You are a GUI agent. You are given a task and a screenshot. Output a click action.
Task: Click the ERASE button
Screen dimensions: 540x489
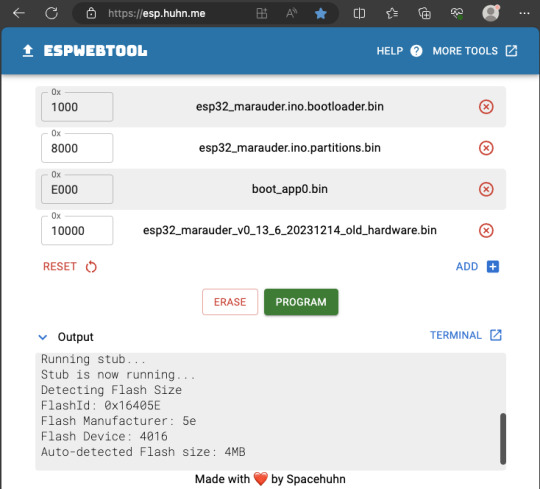230,302
